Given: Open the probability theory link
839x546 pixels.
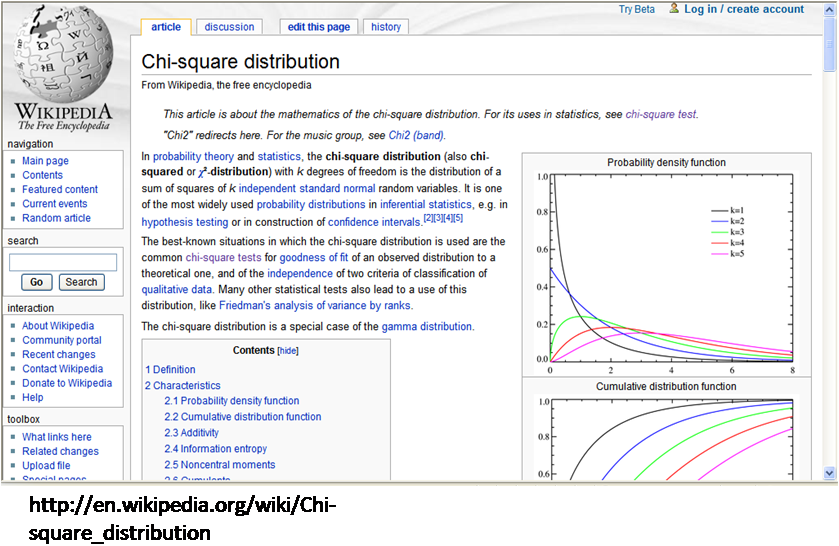Looking at the screenshot, I should point(193,156).
